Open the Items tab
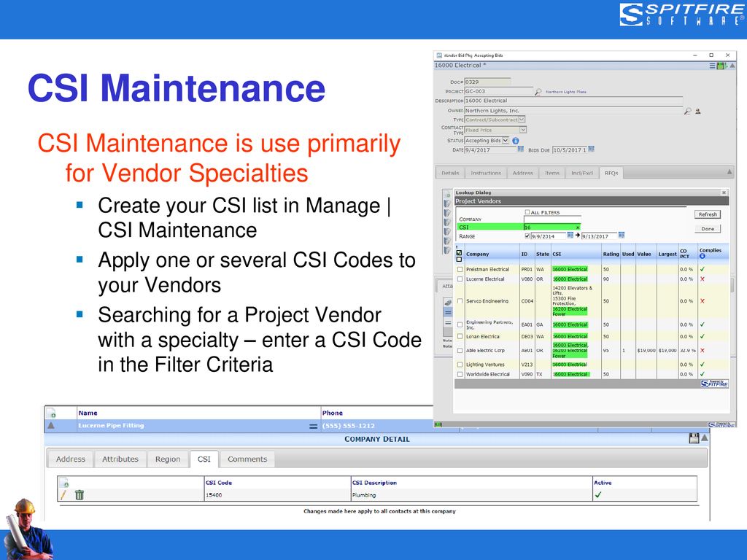The image size is (747, 560). point(552,173)
